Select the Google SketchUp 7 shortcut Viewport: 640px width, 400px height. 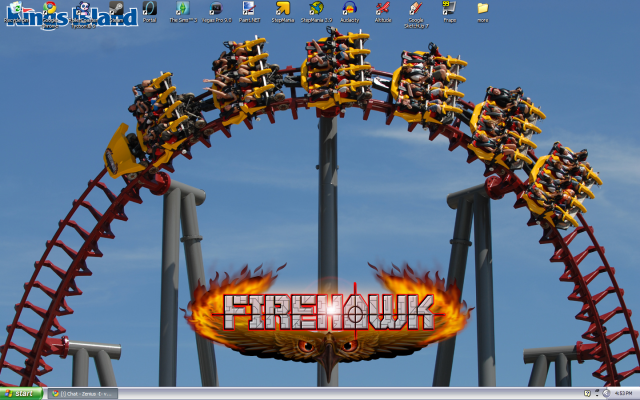point(416,14)
